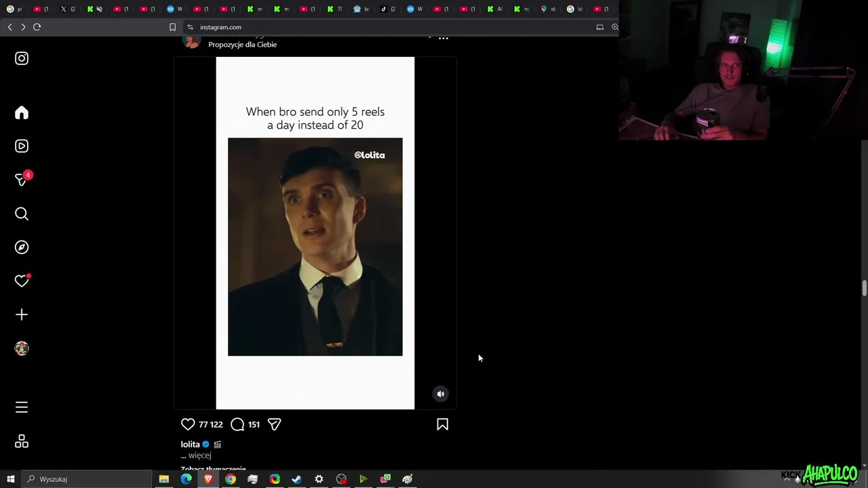
Task: Open the profile avatar in the sidebar
Action: [x=22, y=348]
